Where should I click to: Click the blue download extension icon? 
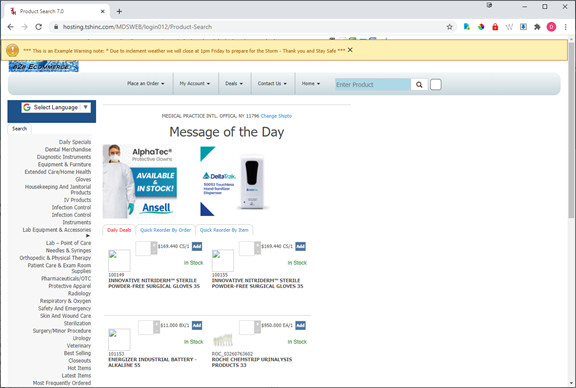point(523,27)
